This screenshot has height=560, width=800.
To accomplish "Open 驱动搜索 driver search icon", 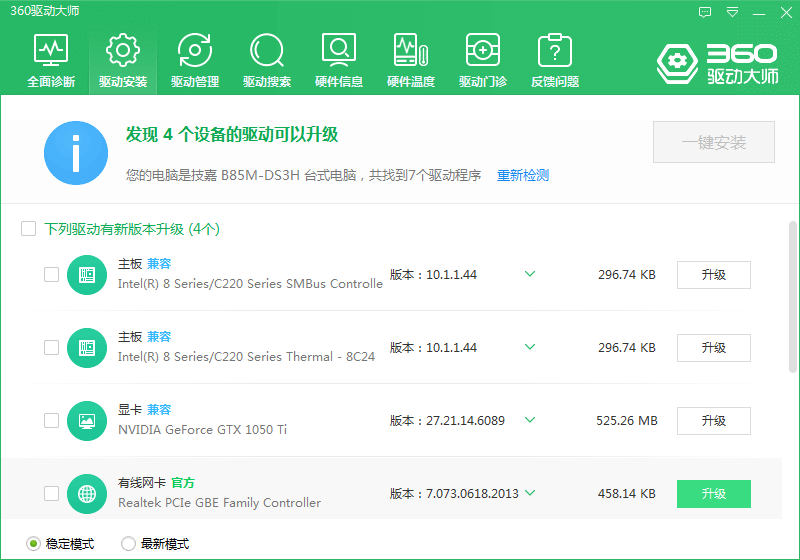I will (x=267, y=60).
